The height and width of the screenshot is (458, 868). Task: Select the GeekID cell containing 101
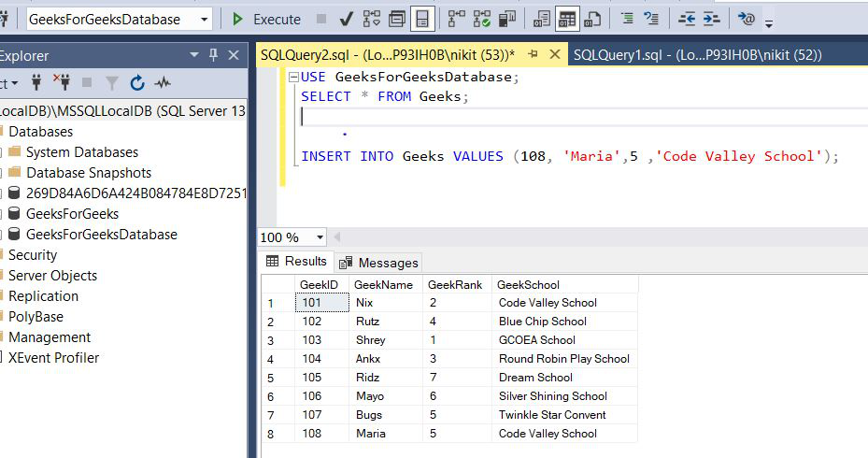point(320,303)
